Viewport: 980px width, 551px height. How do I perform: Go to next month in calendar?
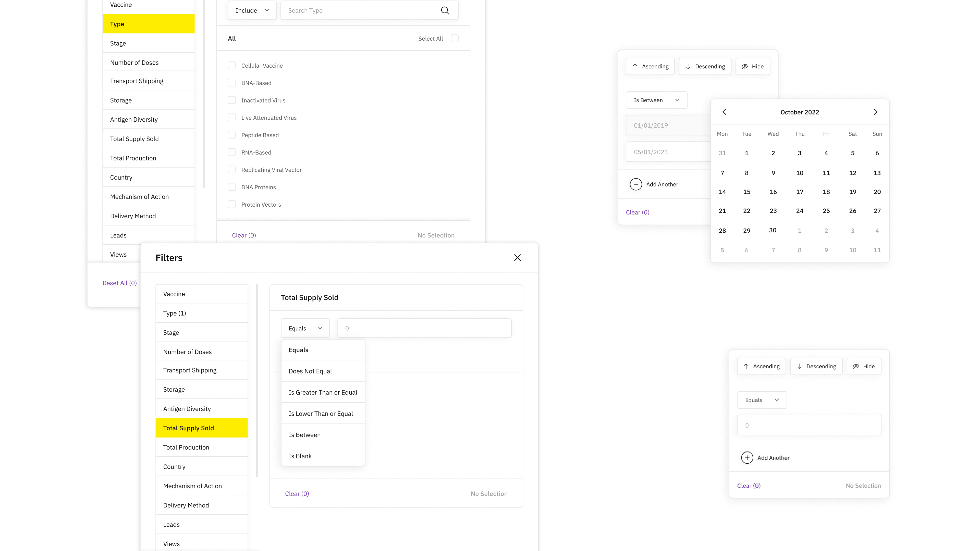click(875, 112)
